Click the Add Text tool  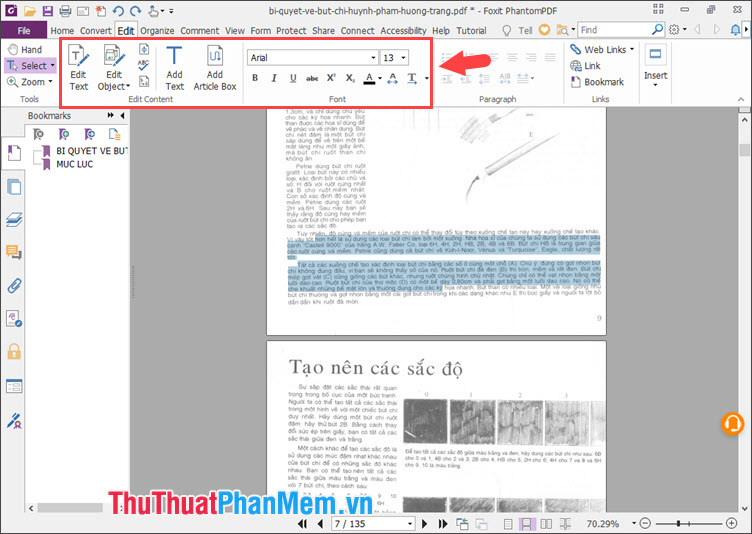tap(175, 68)
